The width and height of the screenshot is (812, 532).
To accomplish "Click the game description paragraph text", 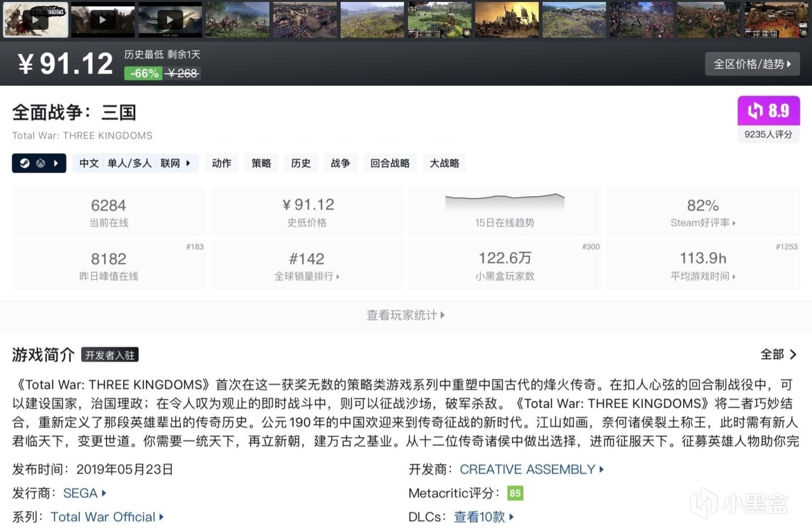I will tap(406, 413).
